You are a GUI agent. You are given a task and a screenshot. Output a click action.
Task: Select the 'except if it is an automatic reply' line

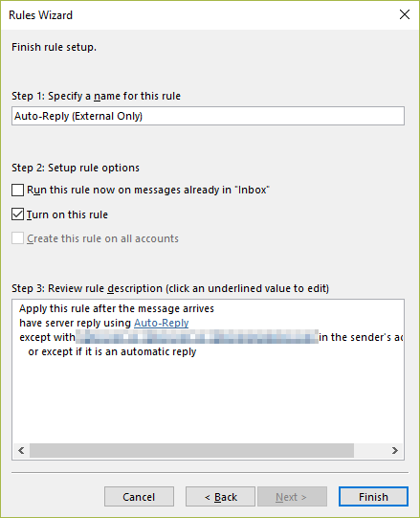click(112, 351)
